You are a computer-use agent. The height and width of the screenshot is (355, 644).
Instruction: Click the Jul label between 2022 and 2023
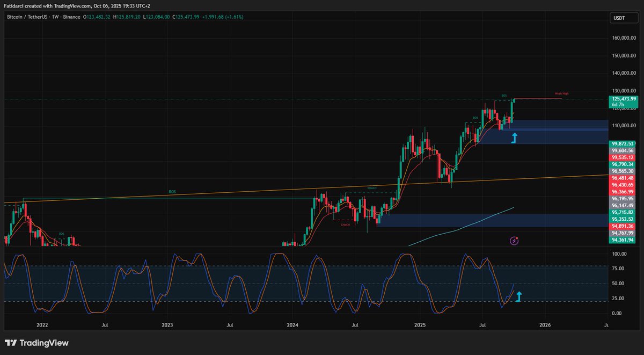pyautogui.click(x=105, y=325)
